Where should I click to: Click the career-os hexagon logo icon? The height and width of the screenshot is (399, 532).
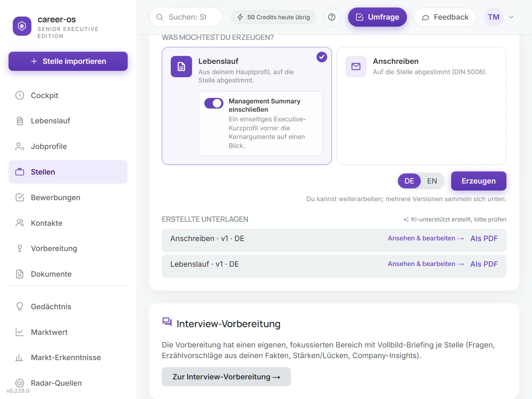[x=22, y=26]
